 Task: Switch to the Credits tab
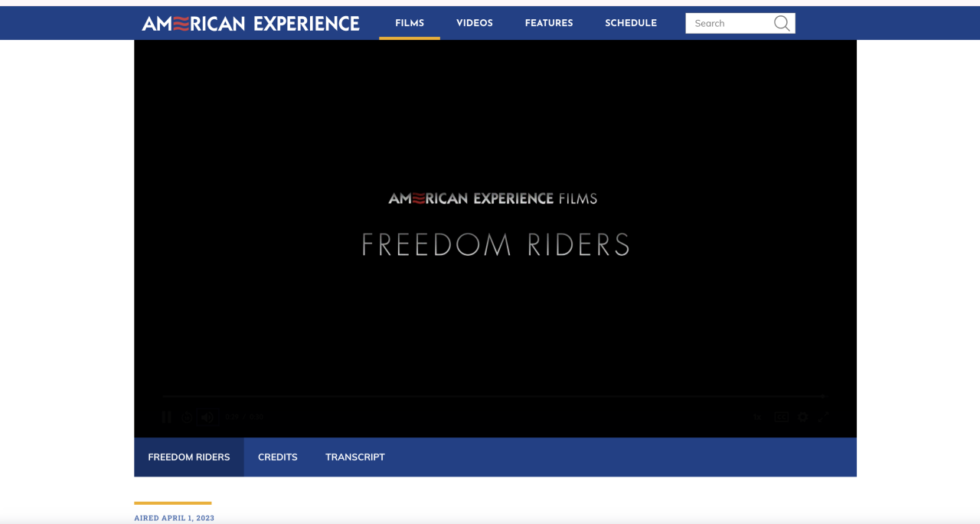click(x=278, y=457)
